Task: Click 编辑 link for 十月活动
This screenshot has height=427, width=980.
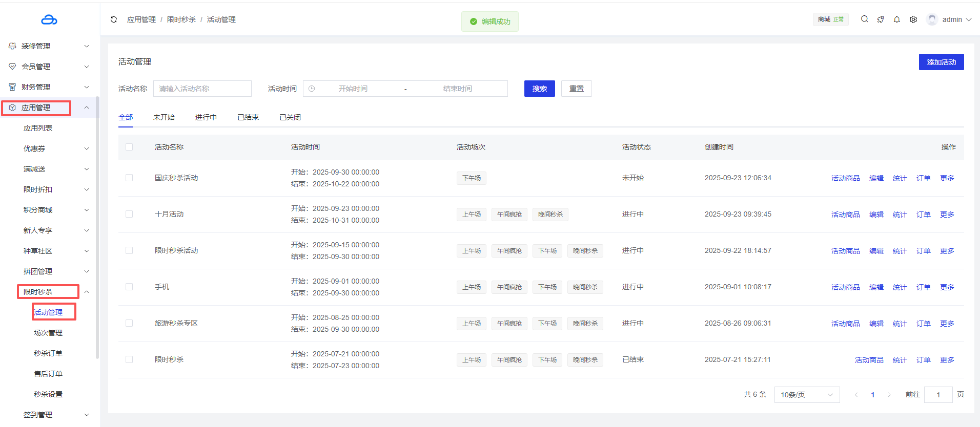Action: tap(876, 215)
